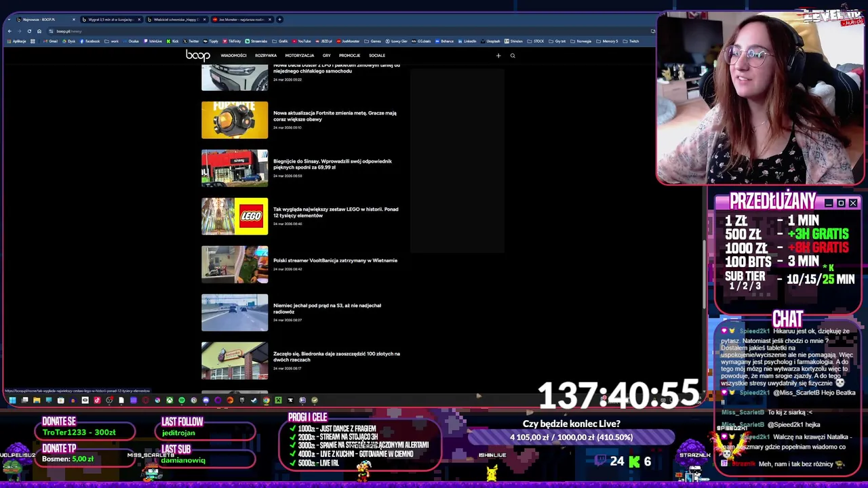Open the Streamlabs bookmark

click(256, 41)
